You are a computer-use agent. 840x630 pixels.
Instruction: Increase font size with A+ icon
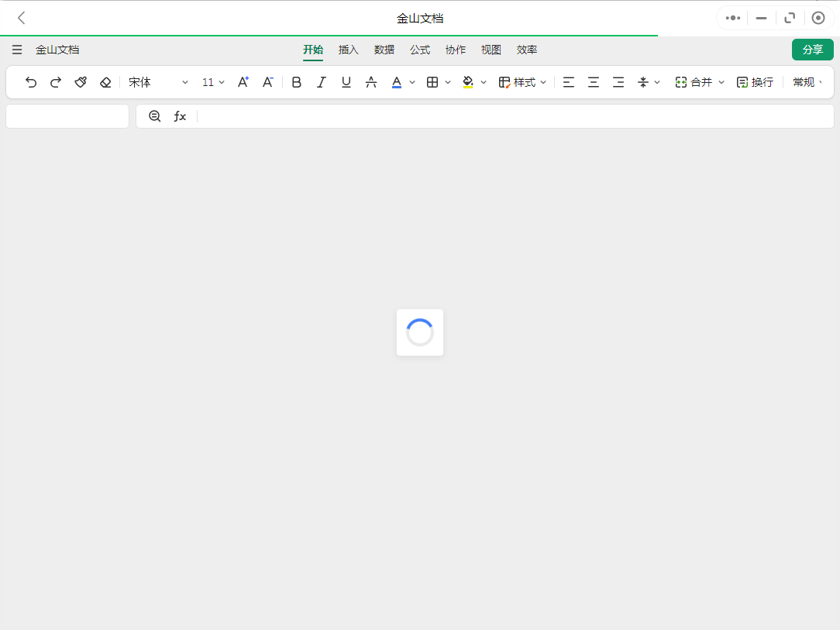point(243,82)
